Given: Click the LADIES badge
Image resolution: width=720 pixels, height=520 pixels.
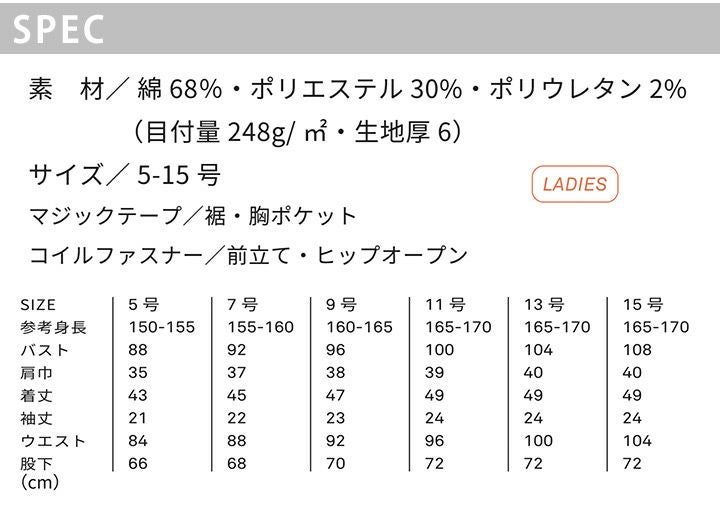Looking at the screenshot, I should [575, 184].
